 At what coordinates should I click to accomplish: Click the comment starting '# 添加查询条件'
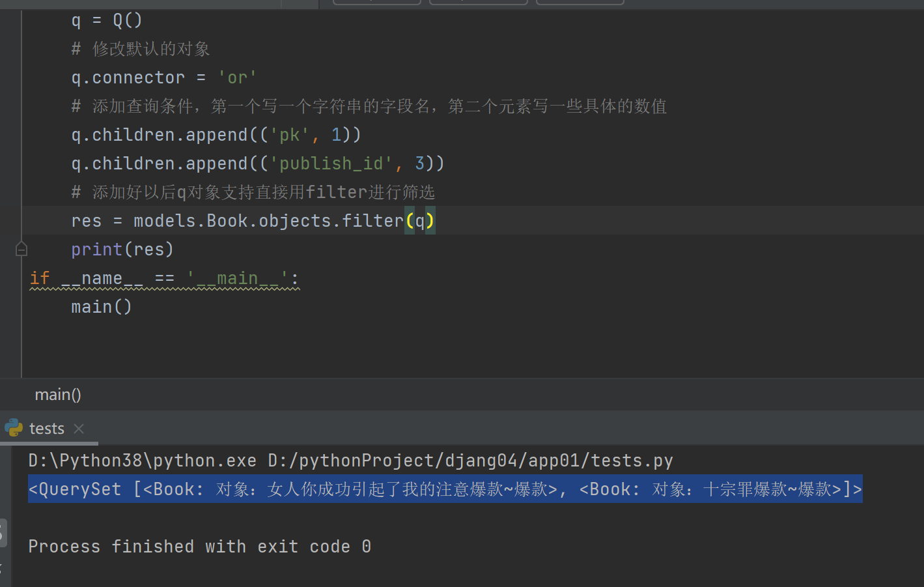click(x=369, y=106)
